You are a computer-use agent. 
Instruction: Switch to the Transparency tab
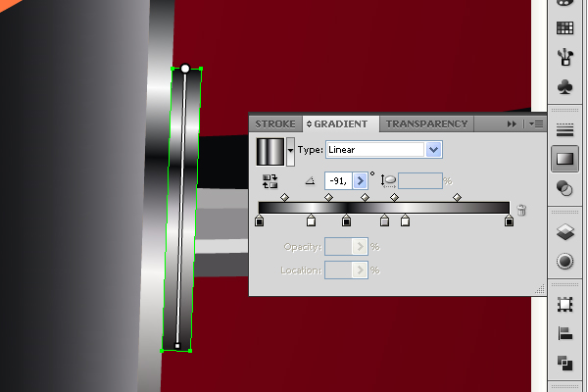pos(426,124)
